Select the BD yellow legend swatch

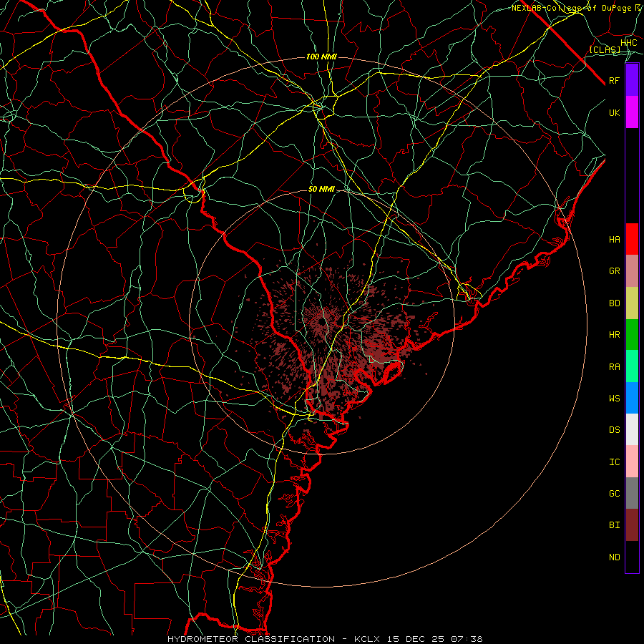632,303
